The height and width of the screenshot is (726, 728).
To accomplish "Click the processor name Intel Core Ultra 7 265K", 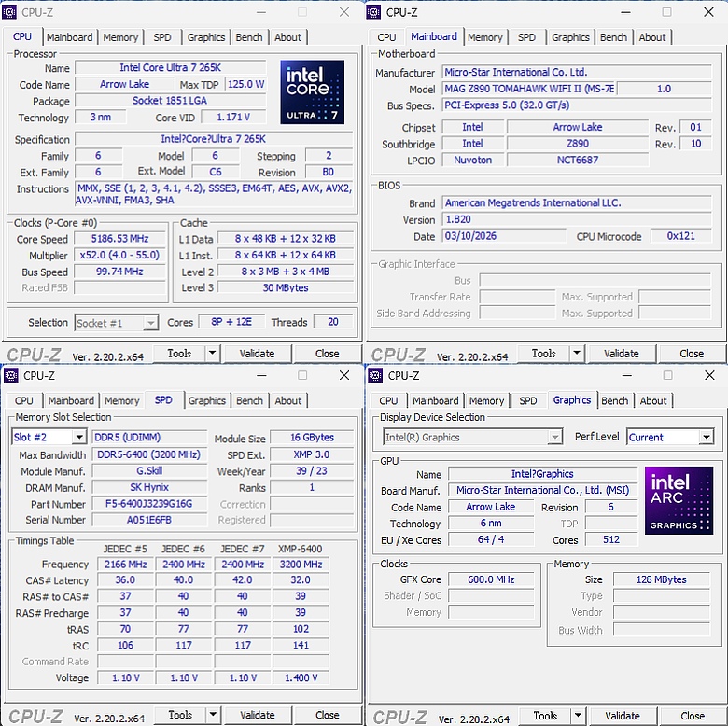I will tap(171, 68).
